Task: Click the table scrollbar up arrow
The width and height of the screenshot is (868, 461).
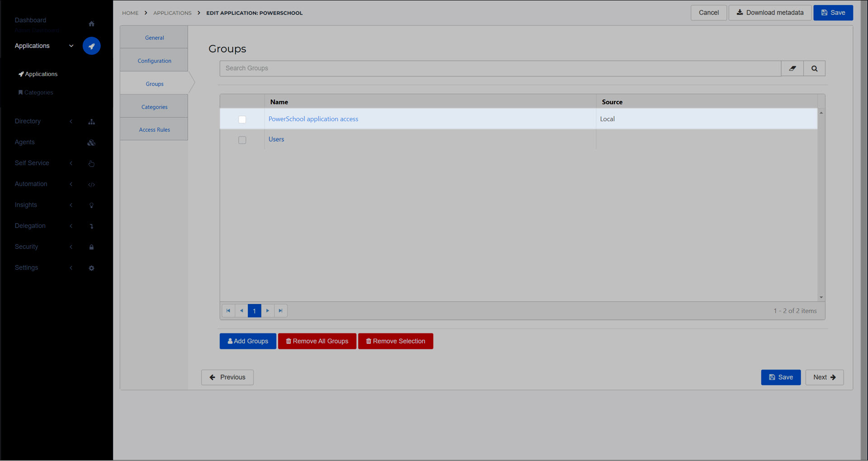Action: click(821, 112)
